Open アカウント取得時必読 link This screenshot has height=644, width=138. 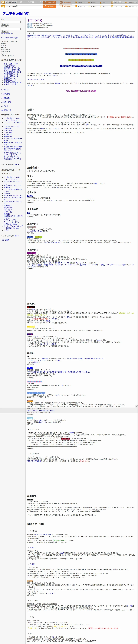pyautogui.click(x=12, y=70)
